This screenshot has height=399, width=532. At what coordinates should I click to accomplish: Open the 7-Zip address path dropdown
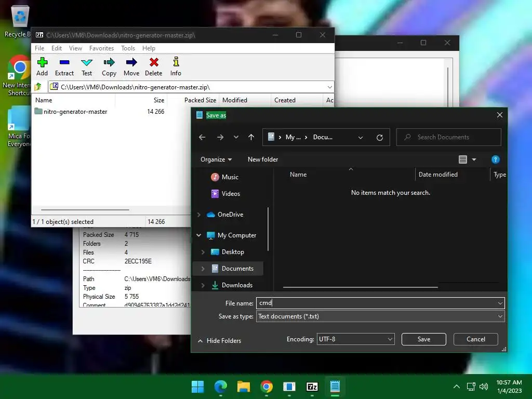(329, 87)
